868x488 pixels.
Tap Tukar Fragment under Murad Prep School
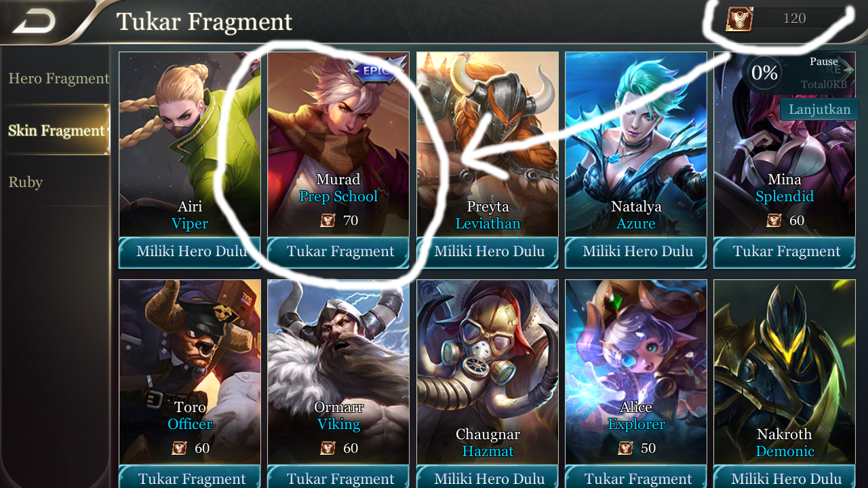pos(339,252)
